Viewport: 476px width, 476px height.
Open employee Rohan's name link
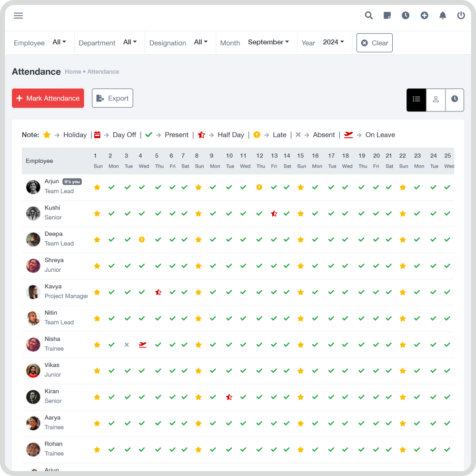[53, 444]
